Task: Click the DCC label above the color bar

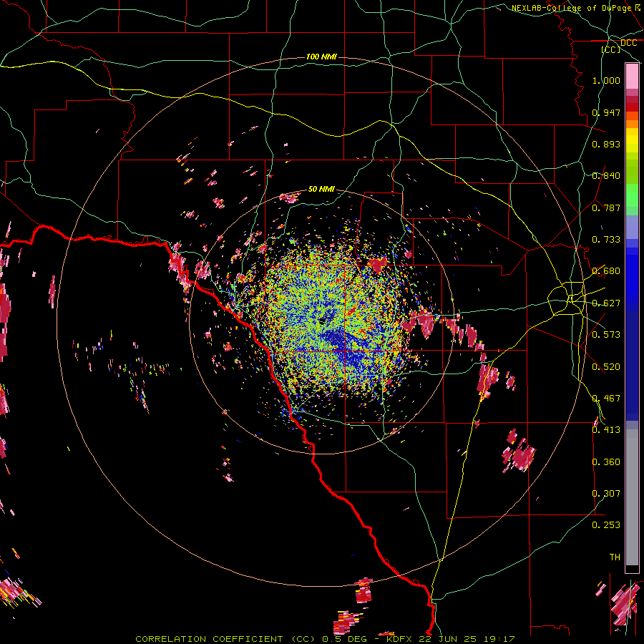Action: point(628,43)
